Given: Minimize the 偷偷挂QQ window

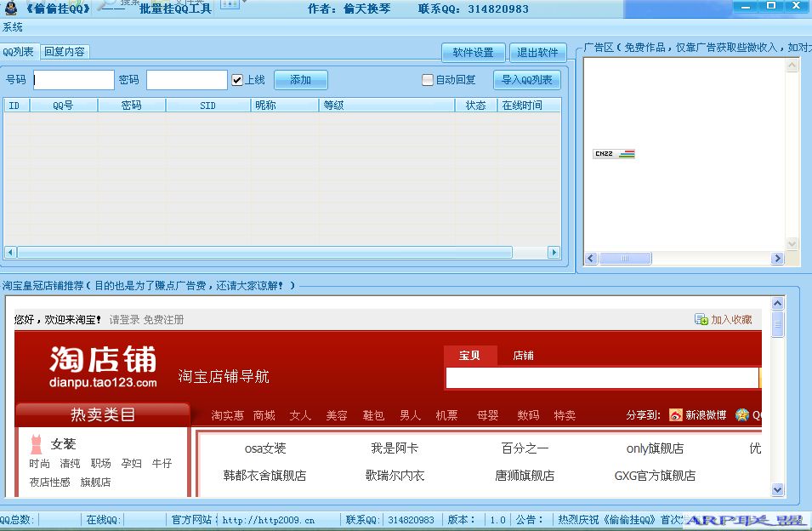Looking at the screenshot, I should pos(746,6).
